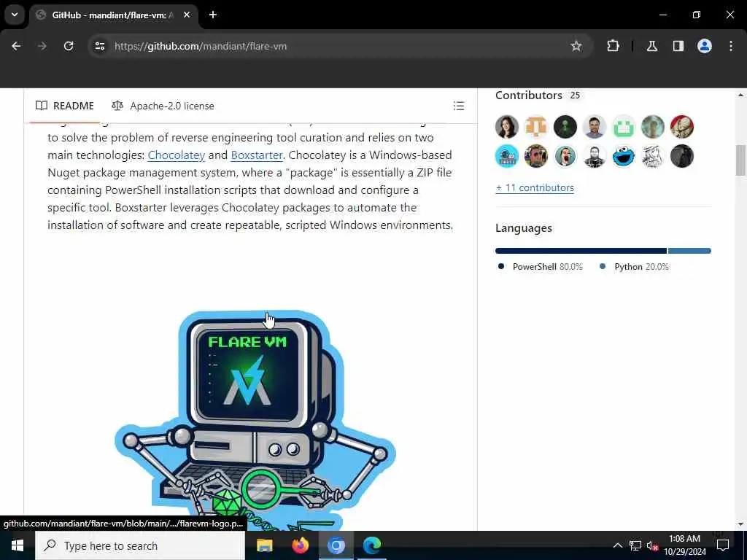Screen dimensions: 747x560
Task: Open Chrome three-dot menu
Action: click(731, 46)
